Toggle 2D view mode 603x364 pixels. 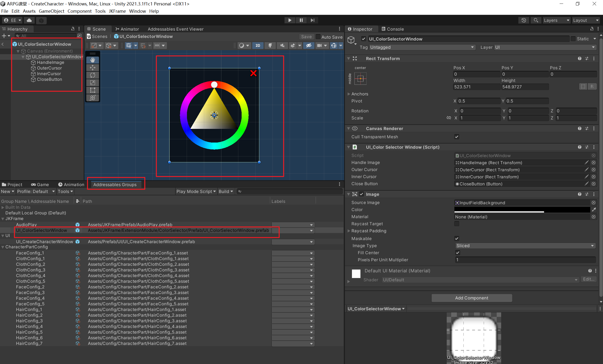[258, 45]
